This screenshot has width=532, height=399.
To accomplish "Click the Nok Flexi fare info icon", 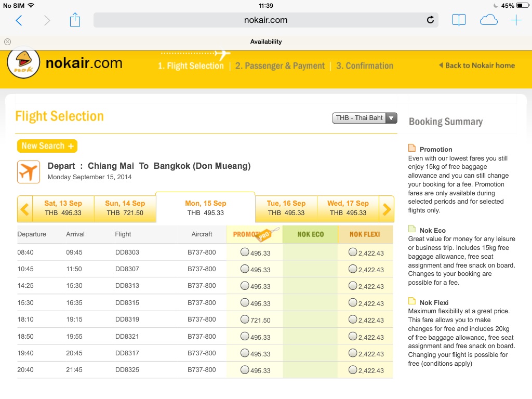I will 412,301.
